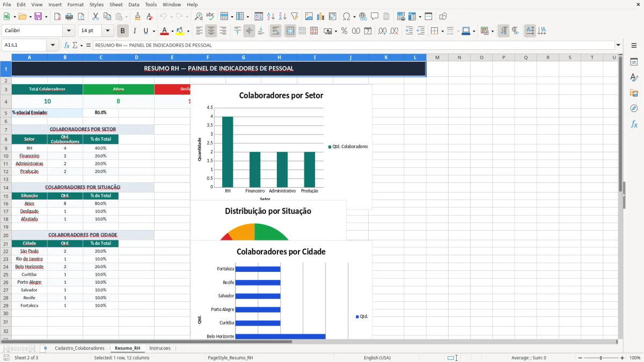Viewport: 644px width, 362px height.
Task: Open underline style dropdown arrow
Action: coord(153,31)
